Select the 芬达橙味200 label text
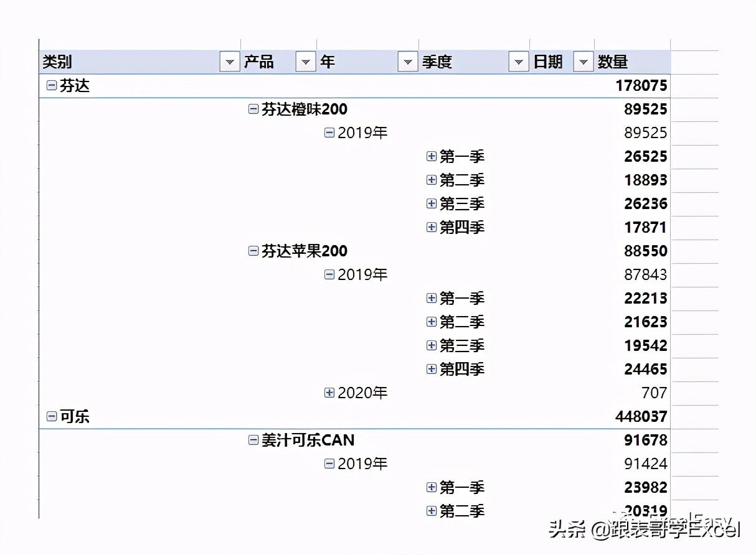756x555 pixels. tap(305, 110)
